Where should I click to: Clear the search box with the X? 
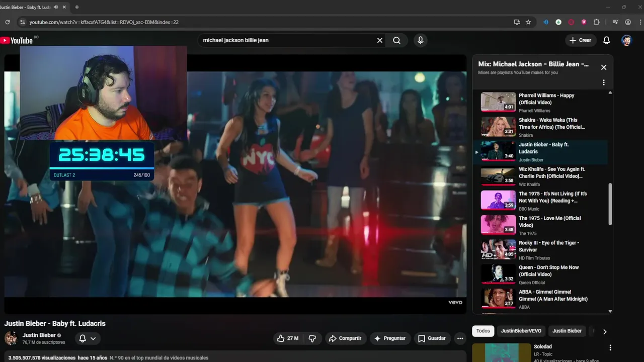coord(380,40)
